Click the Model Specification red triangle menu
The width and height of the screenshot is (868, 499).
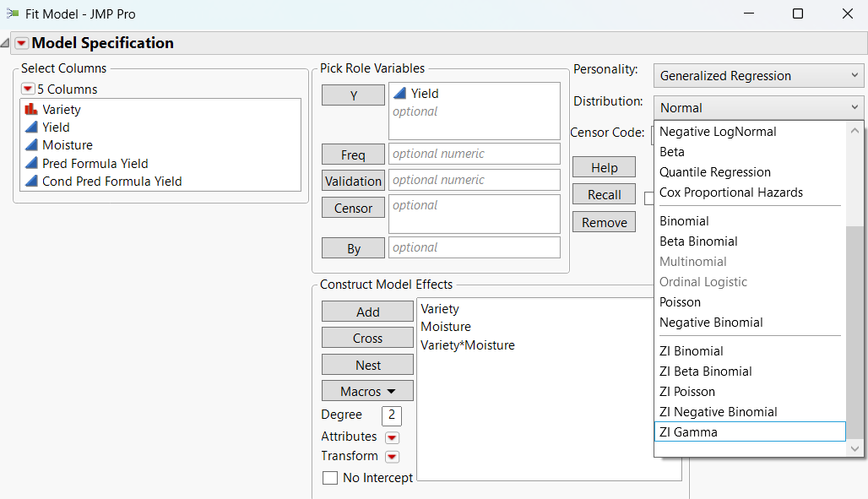tap(21, 44)
